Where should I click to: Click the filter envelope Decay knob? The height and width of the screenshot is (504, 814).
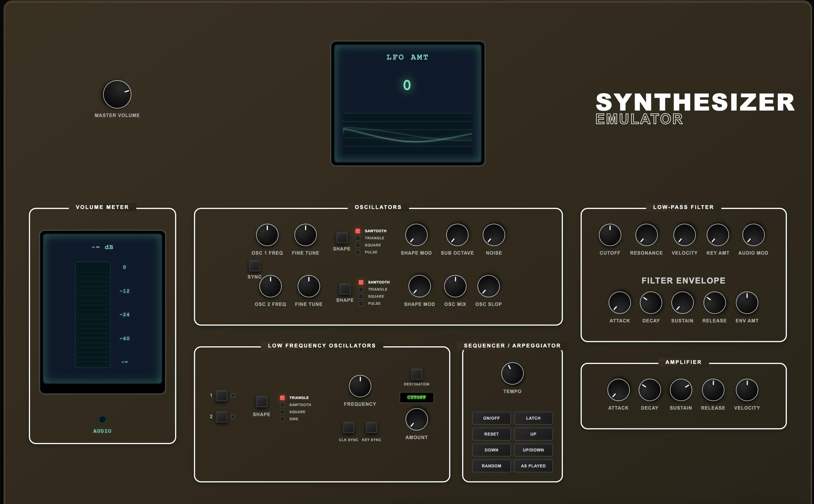pos(651,303)
